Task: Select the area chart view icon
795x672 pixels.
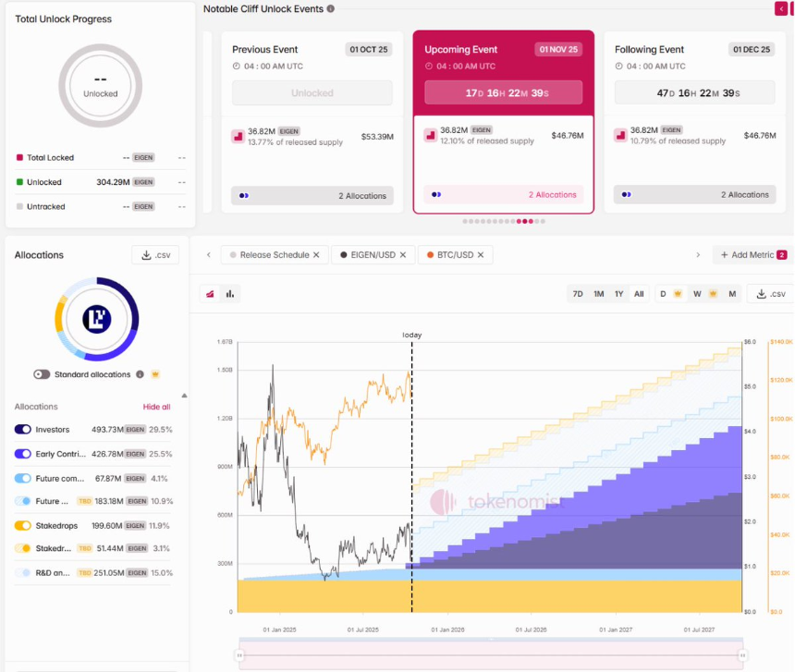Action: tap(211, 293)
